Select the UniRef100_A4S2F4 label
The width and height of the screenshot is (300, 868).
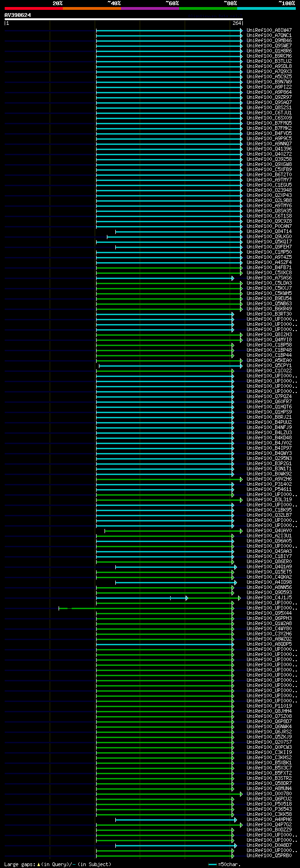(269, 262)
